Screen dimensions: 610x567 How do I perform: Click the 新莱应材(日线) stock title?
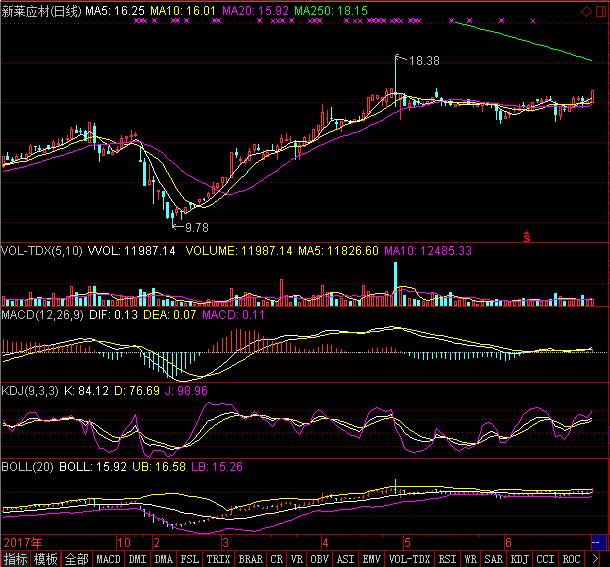(42, 11)
